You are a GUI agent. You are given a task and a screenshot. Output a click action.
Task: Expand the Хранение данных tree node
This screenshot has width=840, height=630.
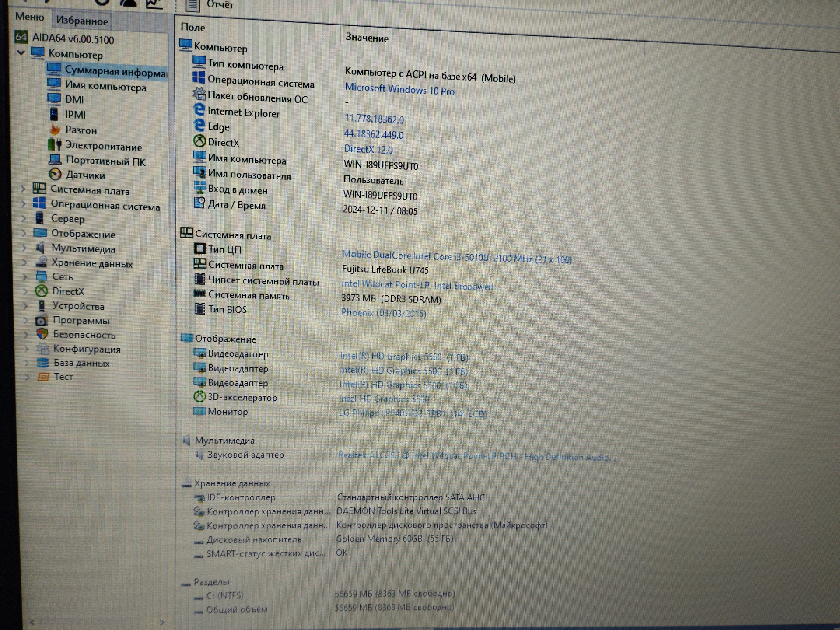coord(25,262)
